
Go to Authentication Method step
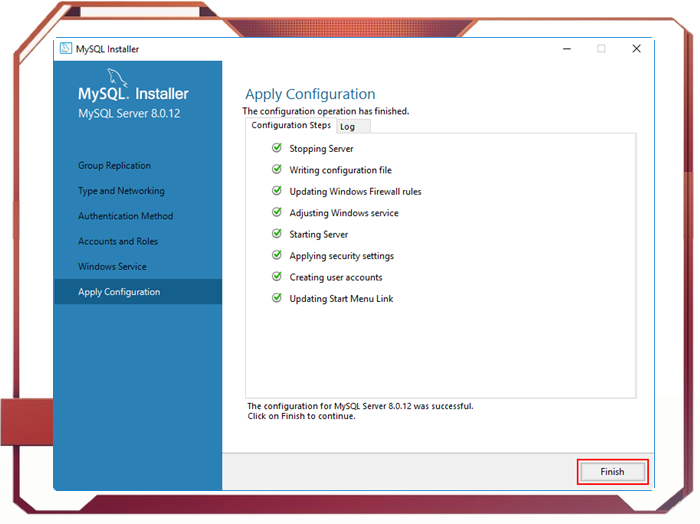pyautogui.click(x=126, y=216)
